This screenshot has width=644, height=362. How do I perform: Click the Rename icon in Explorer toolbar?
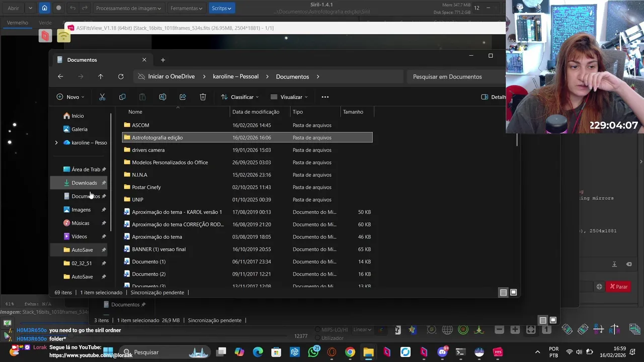pos(163,97)
